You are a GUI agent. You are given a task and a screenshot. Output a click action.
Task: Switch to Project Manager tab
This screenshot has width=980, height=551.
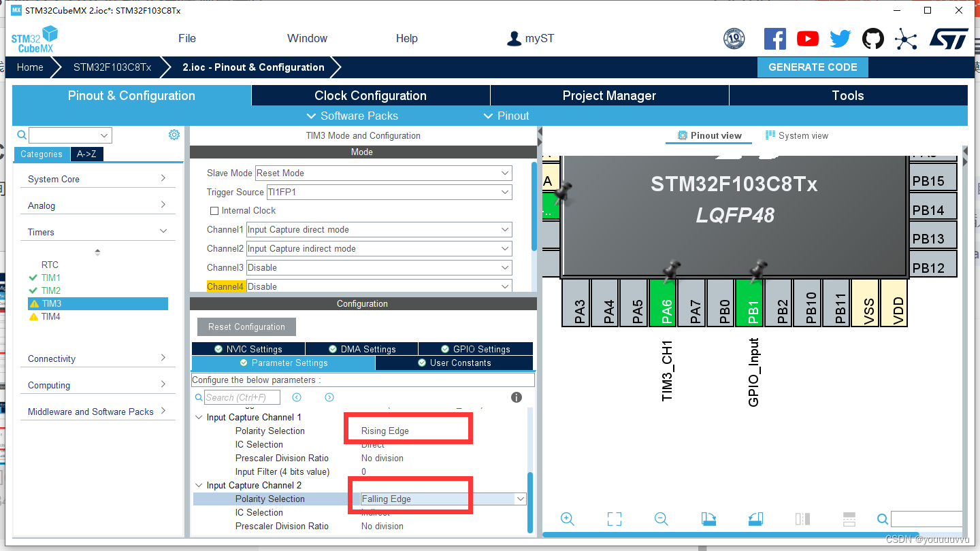tap(610, 95)
